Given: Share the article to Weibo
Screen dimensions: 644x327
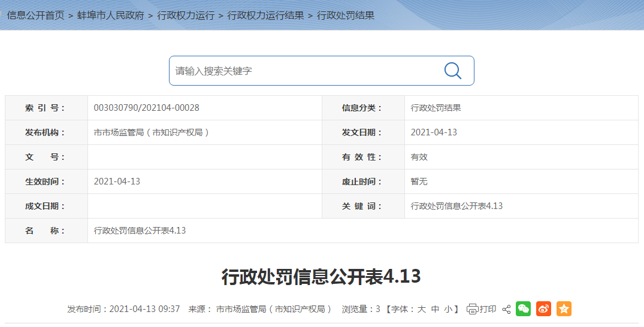Looking at the screenshot, I should [543, 309].
